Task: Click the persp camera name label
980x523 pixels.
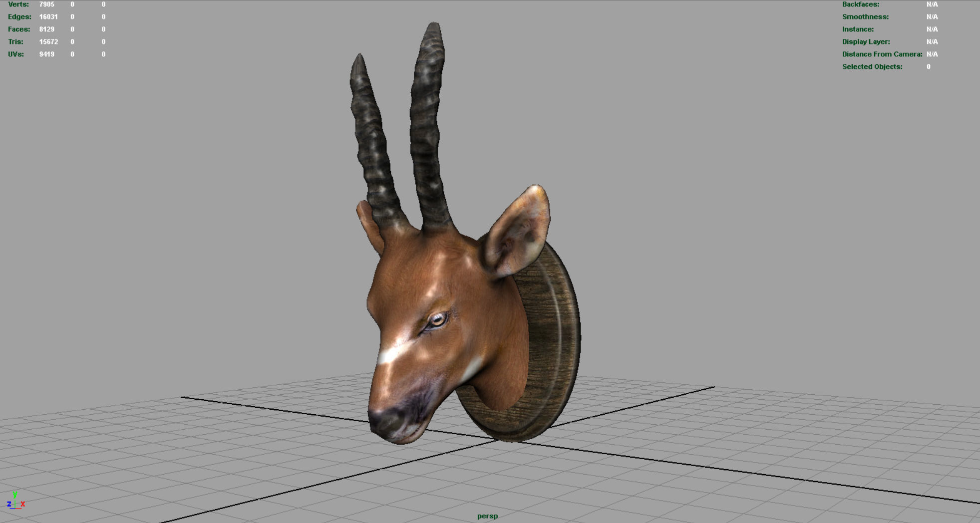Action: tap(487, 516)
